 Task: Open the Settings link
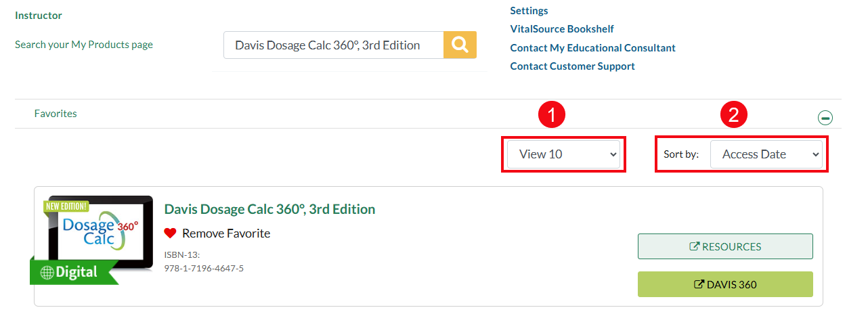click(529, 11)
